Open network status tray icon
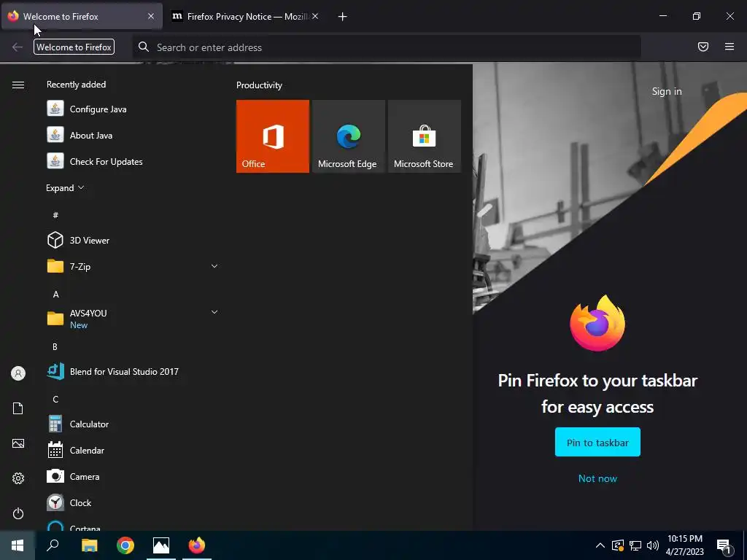Image resolution: width=747 pixels, height=560 pixels. 635,545
